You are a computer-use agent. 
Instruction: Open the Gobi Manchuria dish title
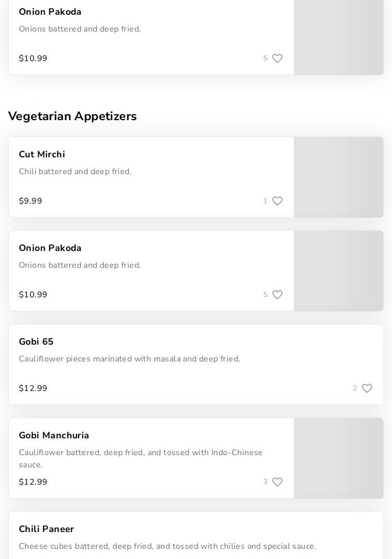click(54, 435)
